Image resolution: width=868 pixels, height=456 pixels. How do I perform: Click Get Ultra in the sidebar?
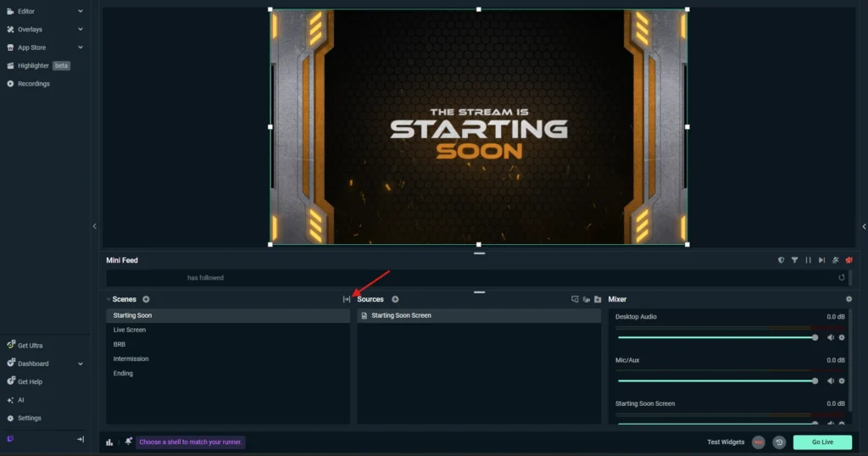point(30,345)
